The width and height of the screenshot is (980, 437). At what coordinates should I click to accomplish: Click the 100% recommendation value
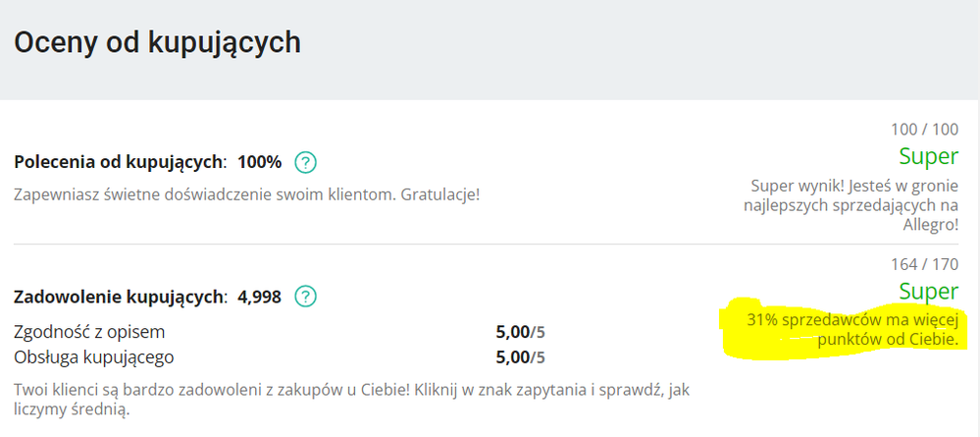coord(260,162)
